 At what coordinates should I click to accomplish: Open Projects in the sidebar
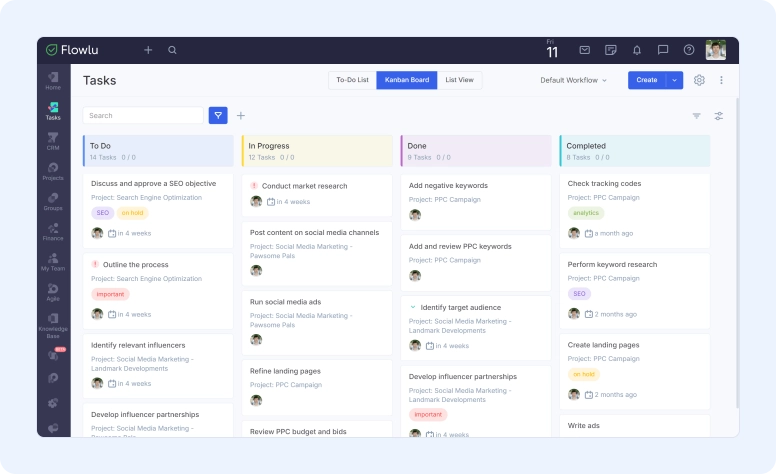53,172
